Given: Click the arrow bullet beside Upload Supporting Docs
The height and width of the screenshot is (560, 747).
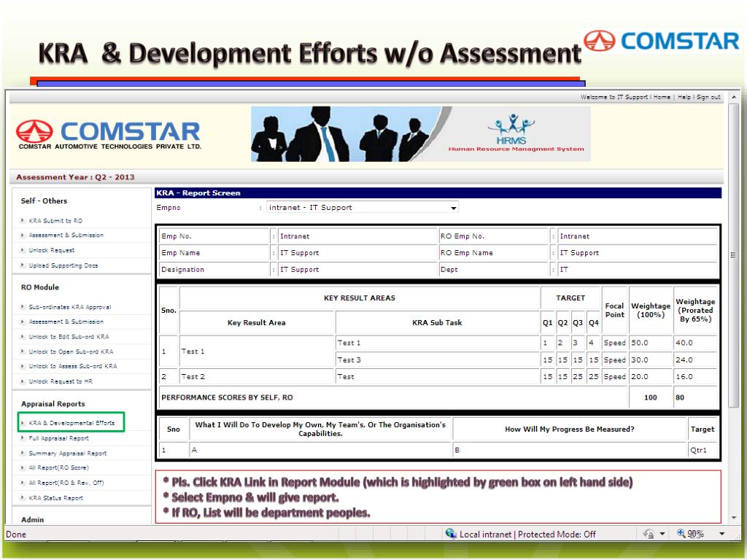Looking at the screenshot, I should click(23, 265).
